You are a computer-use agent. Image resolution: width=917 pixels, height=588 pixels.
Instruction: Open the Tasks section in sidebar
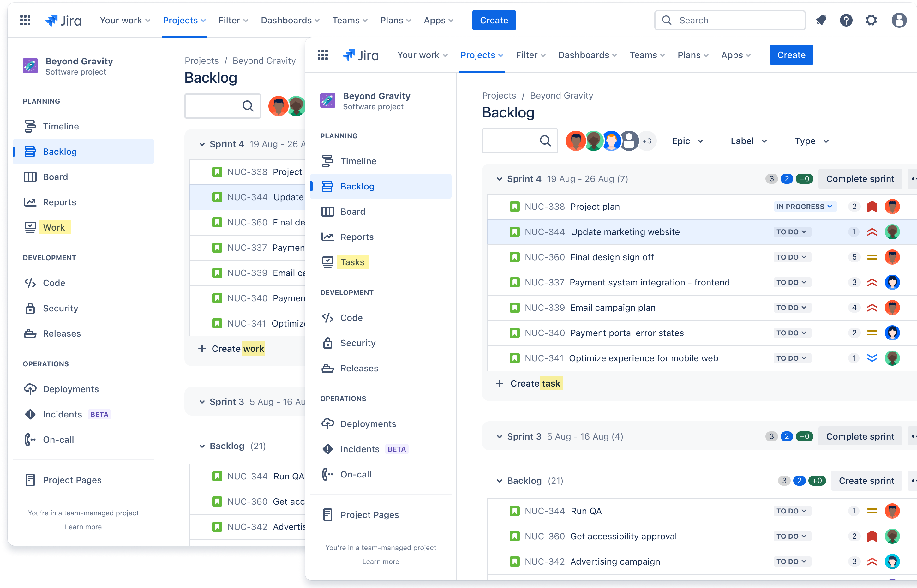(352, 262)
